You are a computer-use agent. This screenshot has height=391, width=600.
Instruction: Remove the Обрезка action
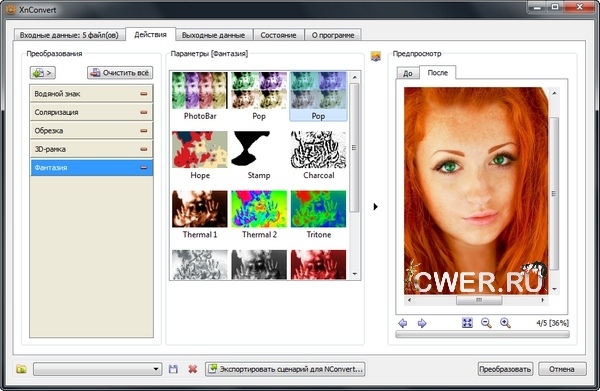point(143,130)
